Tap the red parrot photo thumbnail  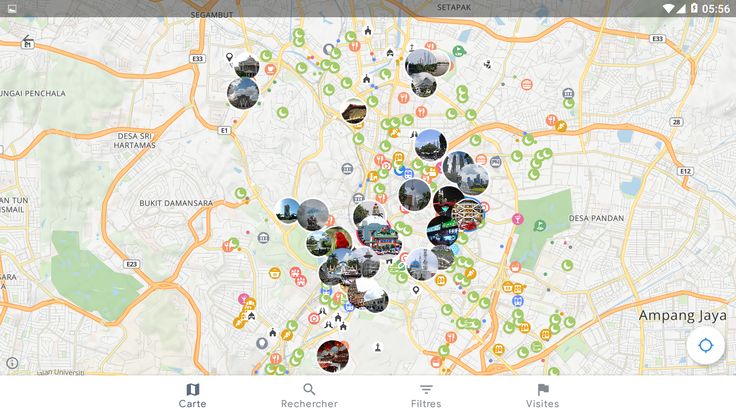(339, 241)
